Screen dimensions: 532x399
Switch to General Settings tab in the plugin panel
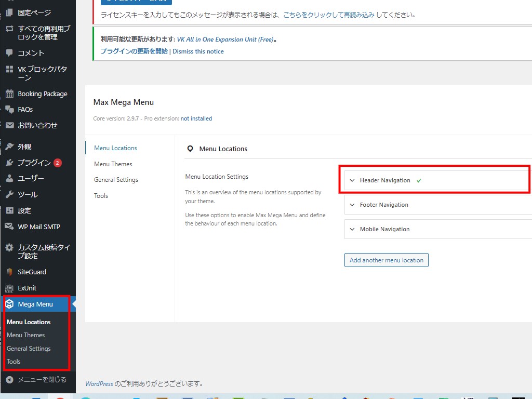pyautogui.click(x=116, y=180)
